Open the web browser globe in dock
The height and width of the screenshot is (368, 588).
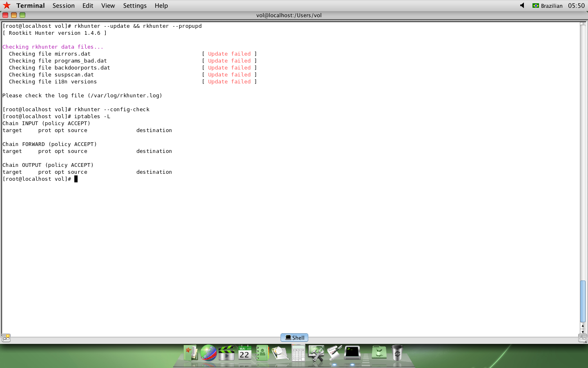pyautogui.click(x=208, y=352)
